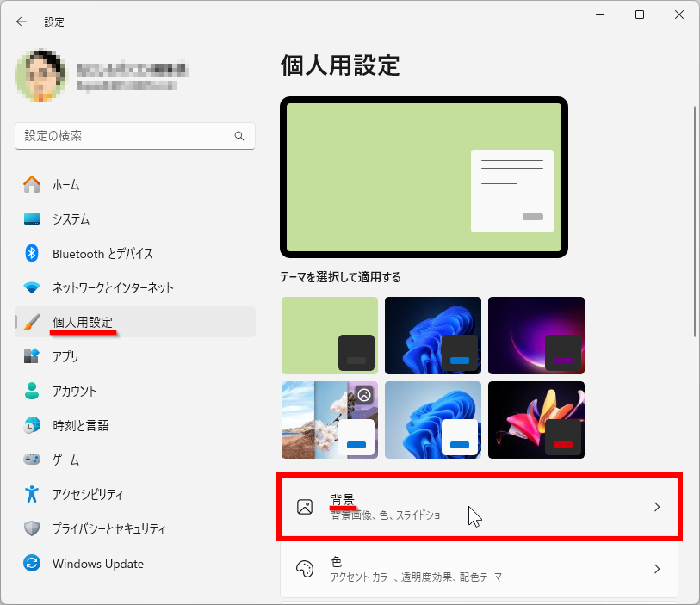
Task: Select アクセシビリティ in sidebar
Action: point(135,494)
